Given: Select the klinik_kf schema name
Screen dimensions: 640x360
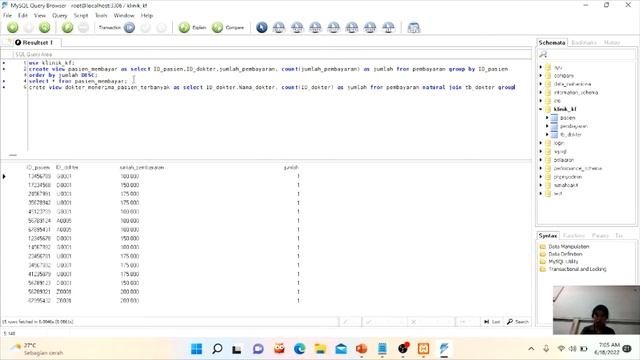Looking at the screenshot, I should (x=565, y=109).
